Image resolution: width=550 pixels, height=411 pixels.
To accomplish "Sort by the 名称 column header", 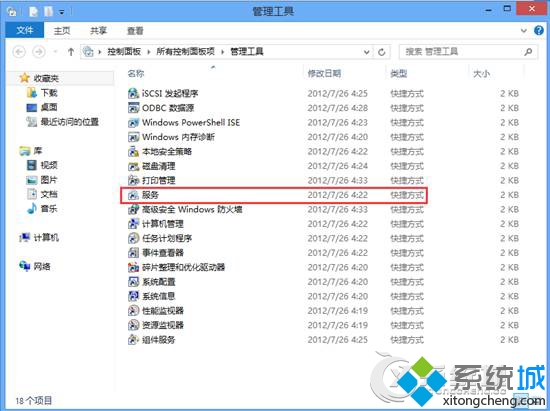I will click(136, 73).
